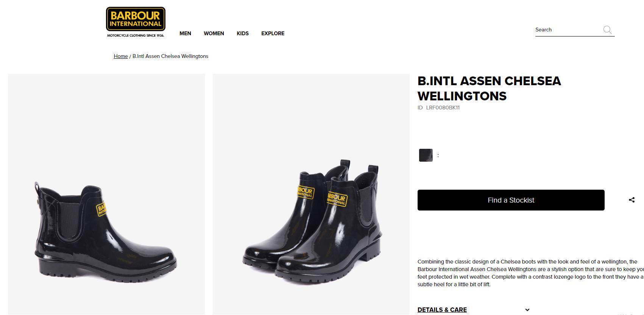Open the MEN menu

[x=185, y=33]
